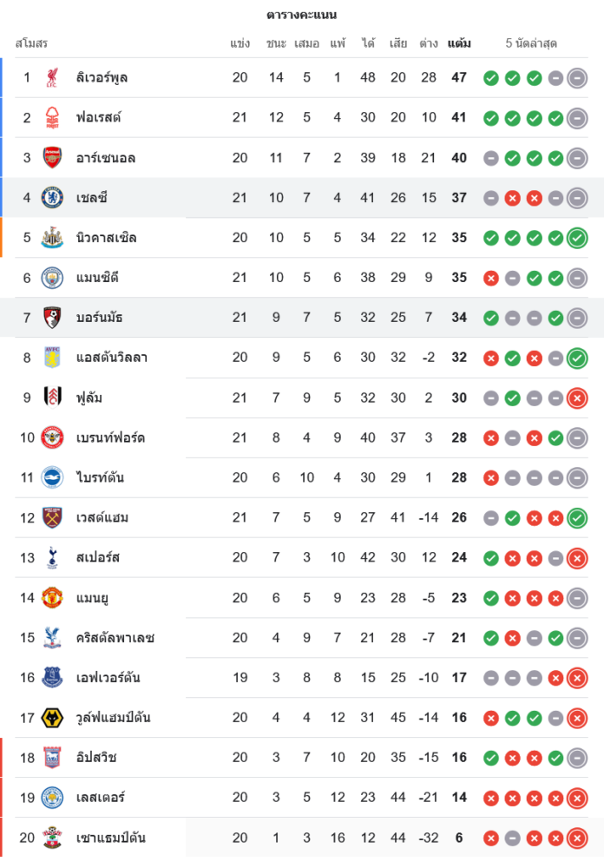Click Newcastle's latest match green outlined result
The image size is (604, 868).
coord(577,238)
